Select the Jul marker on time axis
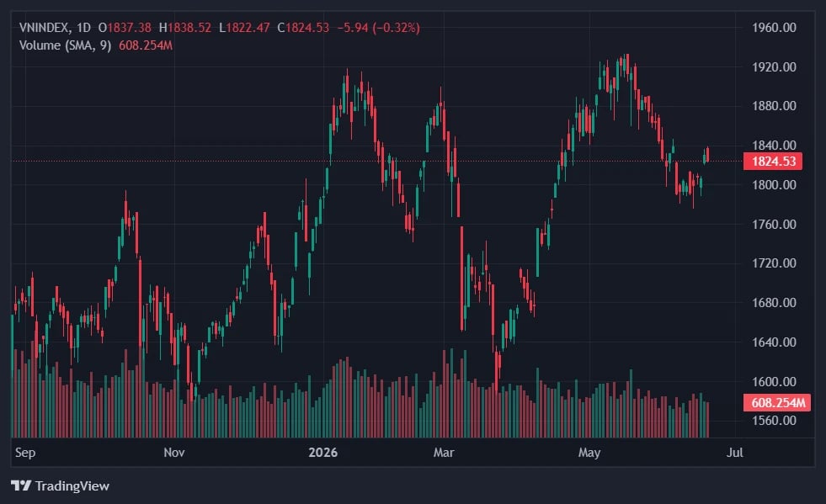826x504 pixels. (x=735, y=453)
